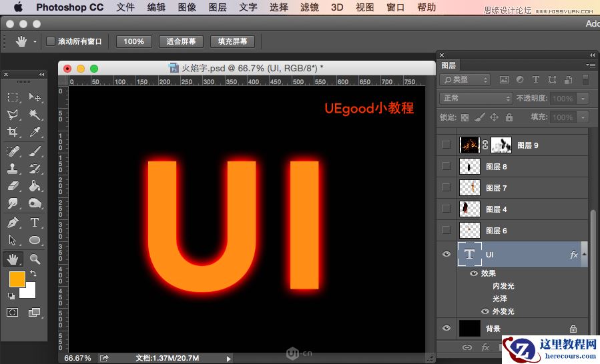Select the Rectangular Marquee tool
The image size is (600, 364).
coord(13,97)
